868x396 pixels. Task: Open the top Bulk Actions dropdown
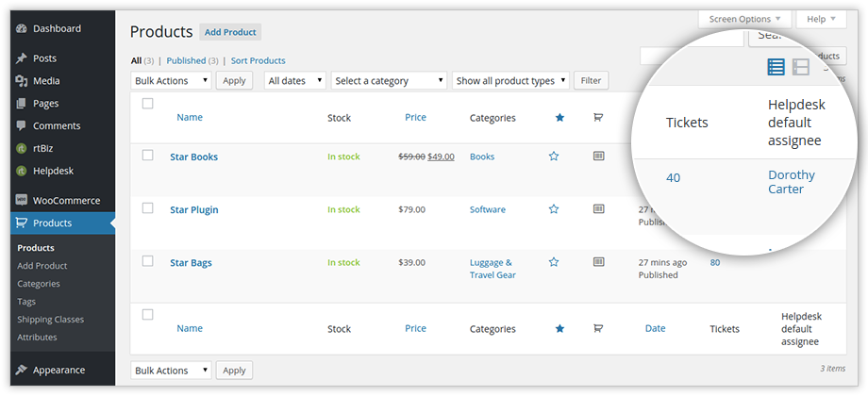coord(171,81)
